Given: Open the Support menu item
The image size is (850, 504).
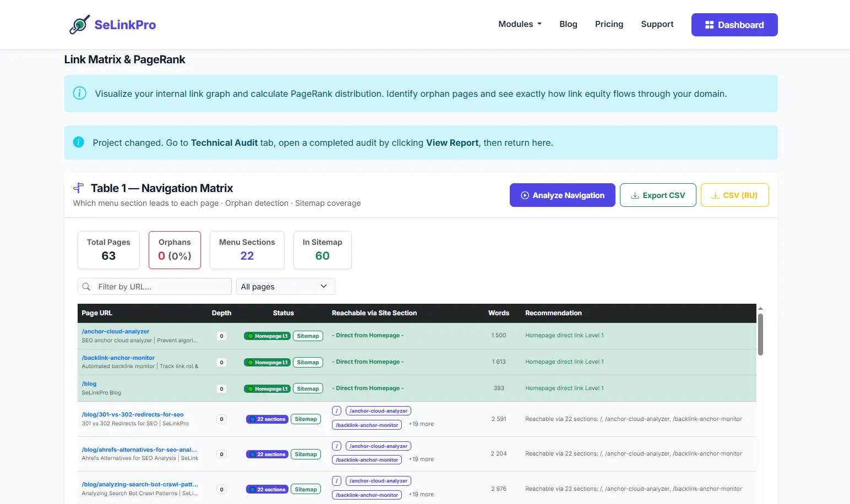Looking at the screenshot, I should click(657, 24).
